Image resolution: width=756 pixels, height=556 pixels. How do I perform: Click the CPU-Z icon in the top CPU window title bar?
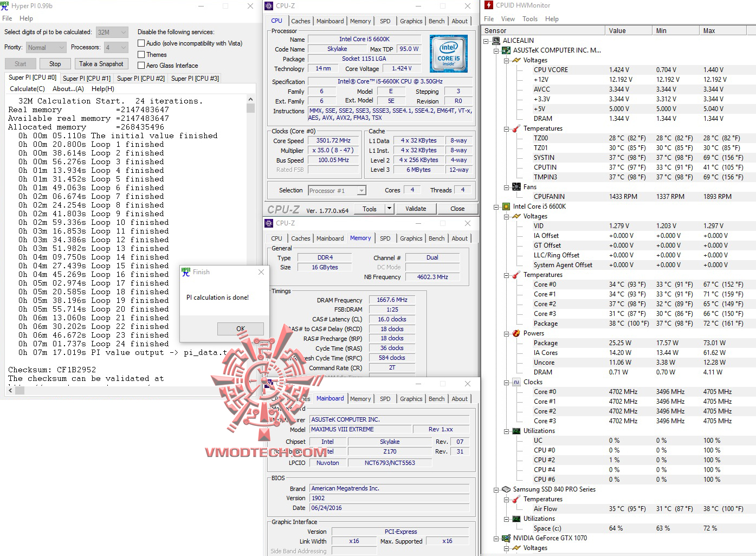tap(269, 6)
